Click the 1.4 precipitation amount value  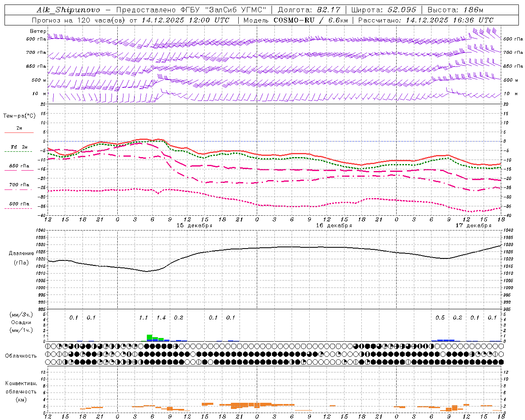click(x=161, y=318)
